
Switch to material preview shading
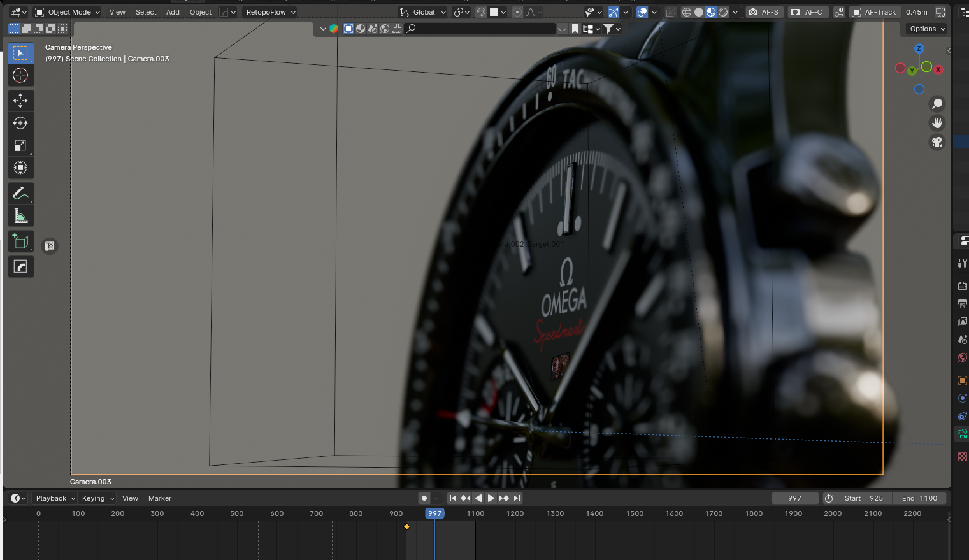tap(711, 12)
